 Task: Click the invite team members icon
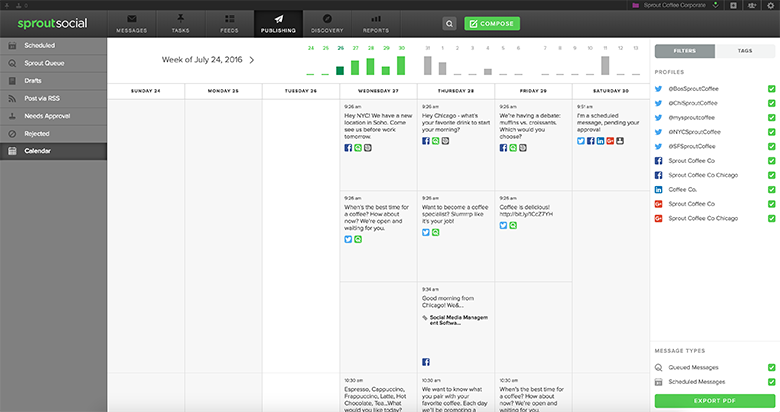752,5
